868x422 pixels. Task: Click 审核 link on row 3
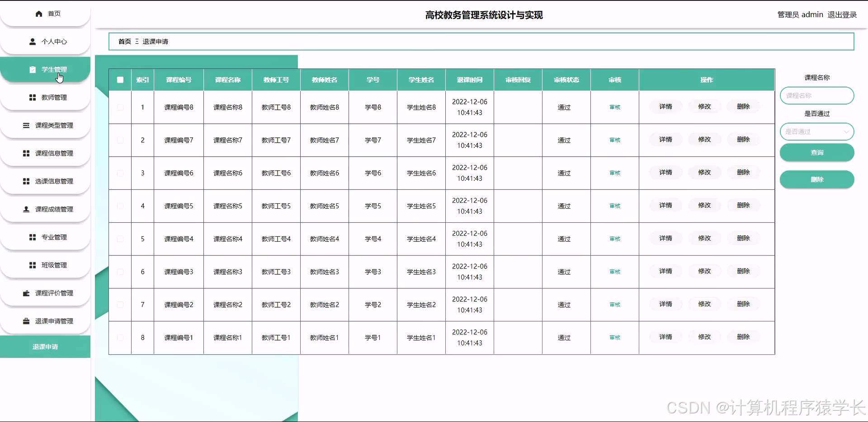pyautogui.click(x=614, y=173)
